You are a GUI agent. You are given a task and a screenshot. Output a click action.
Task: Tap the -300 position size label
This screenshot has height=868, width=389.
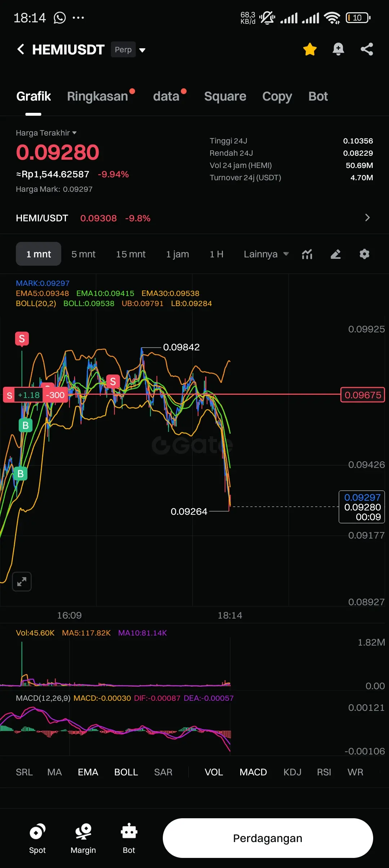[55, 395]
